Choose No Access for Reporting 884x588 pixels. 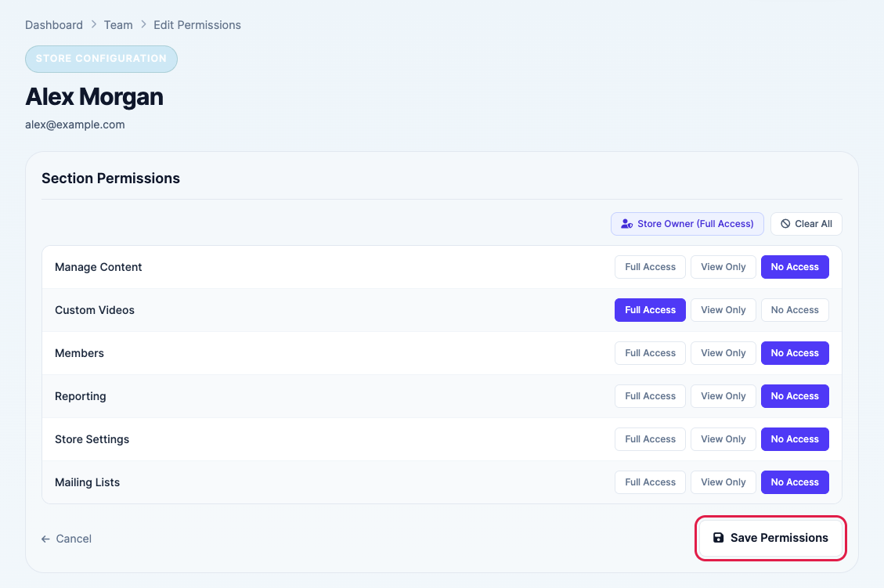coord(795,395)
